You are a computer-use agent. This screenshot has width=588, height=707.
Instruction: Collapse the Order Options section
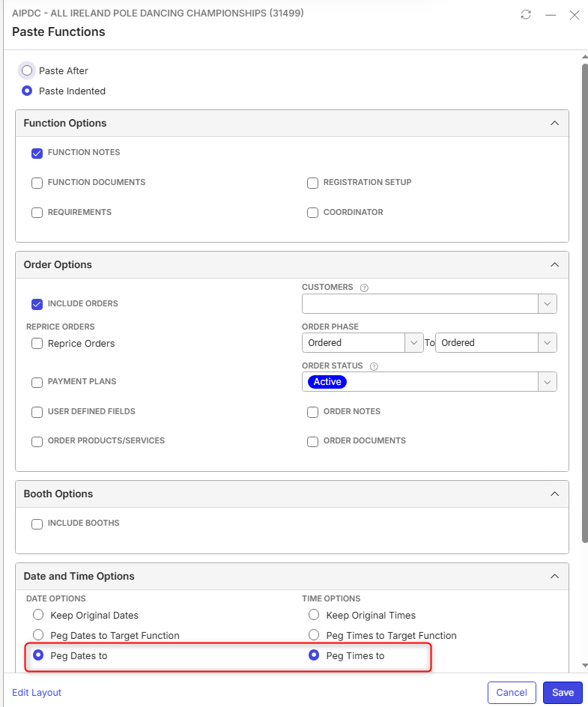[x=554, y=264]
